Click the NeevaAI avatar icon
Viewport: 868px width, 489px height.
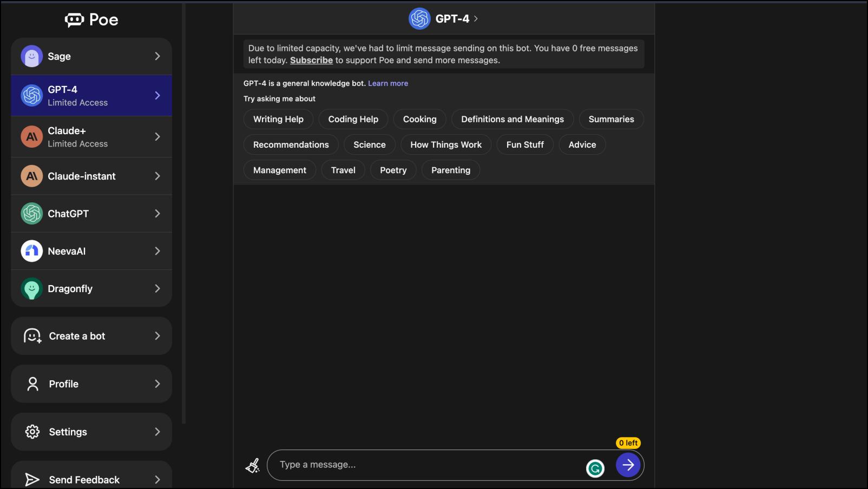(32, 251)
